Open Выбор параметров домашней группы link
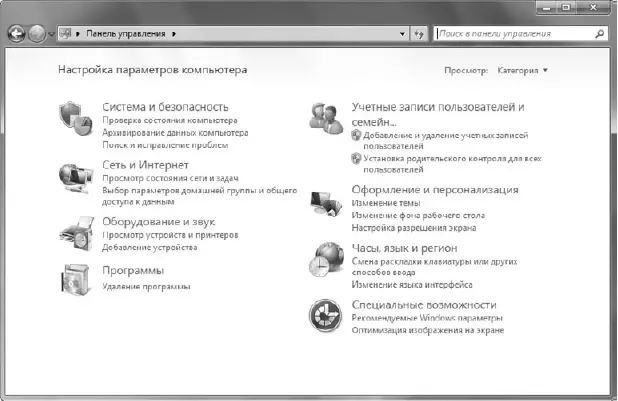This screenshot has height=401, width=618. point(199,196)
